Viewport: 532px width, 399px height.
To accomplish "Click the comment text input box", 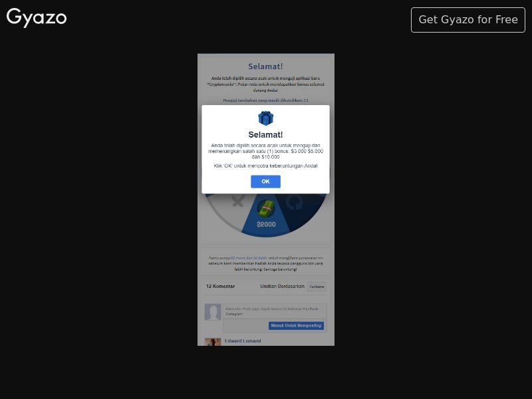I will (275, 311).
